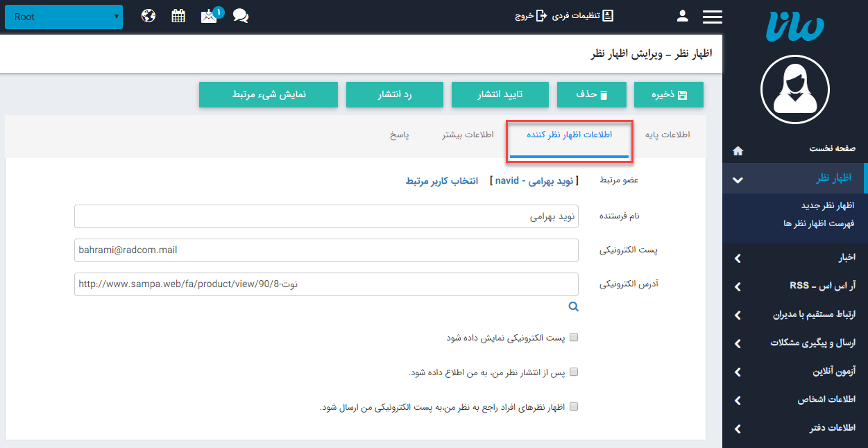
Task: Check notify me after my comment is published
Action: coord(574,372)
